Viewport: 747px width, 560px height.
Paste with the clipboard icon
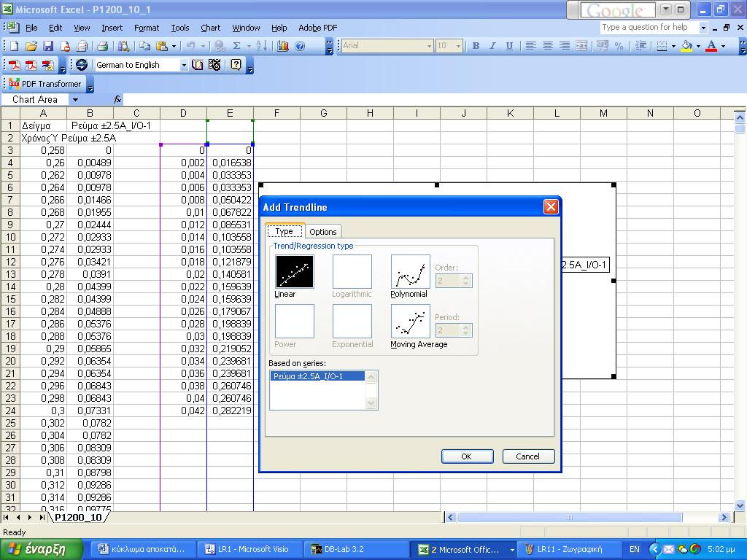[162, 46]
